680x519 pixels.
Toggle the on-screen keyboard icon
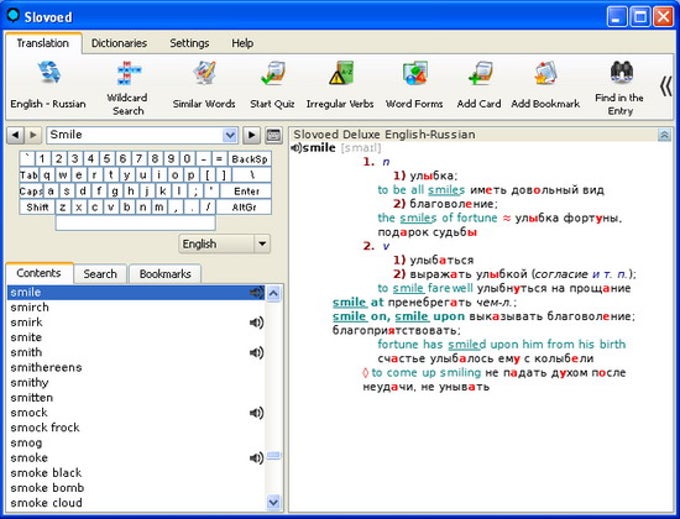coord(273,135)
